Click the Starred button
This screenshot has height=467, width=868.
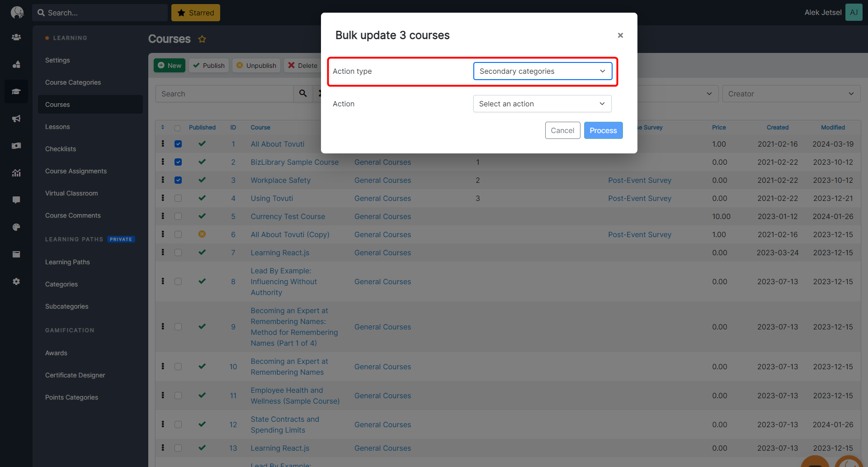(x=196, y=13)
